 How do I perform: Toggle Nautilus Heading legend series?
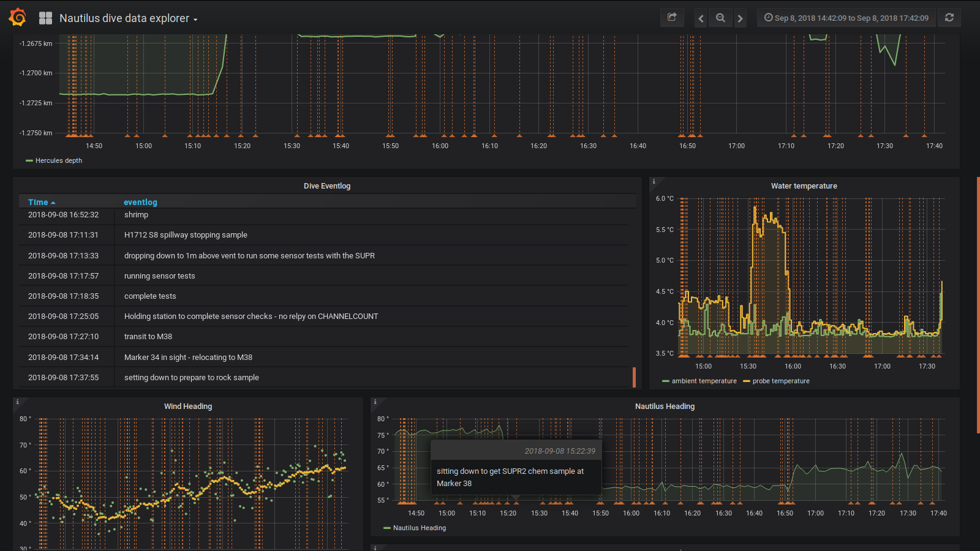(420, 528)
